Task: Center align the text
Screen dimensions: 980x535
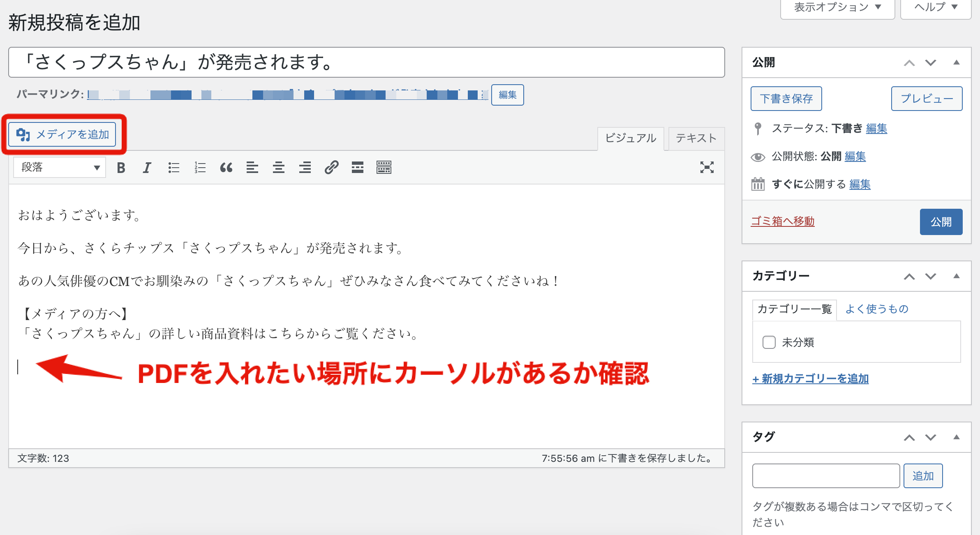Action: click(279, 168)
